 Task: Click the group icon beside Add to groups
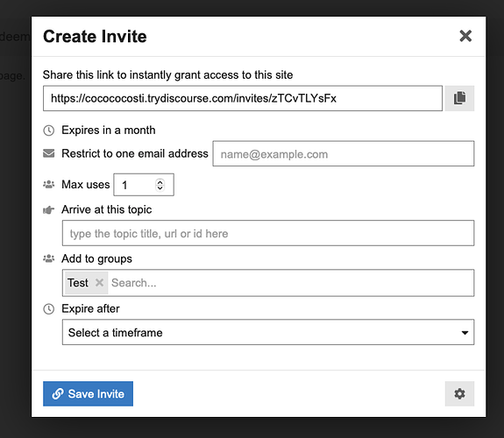[48, 258]
